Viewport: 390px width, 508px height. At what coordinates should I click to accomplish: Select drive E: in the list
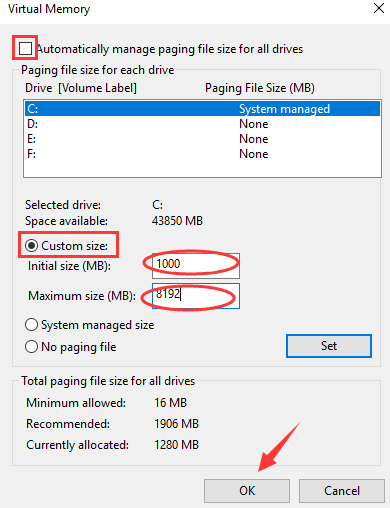202,139
